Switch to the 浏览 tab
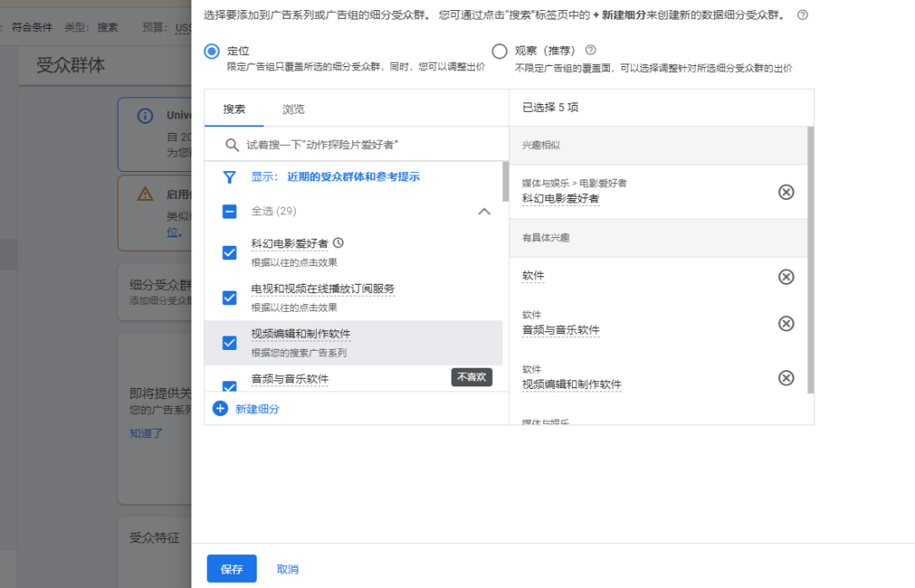 tap(293, 109)
